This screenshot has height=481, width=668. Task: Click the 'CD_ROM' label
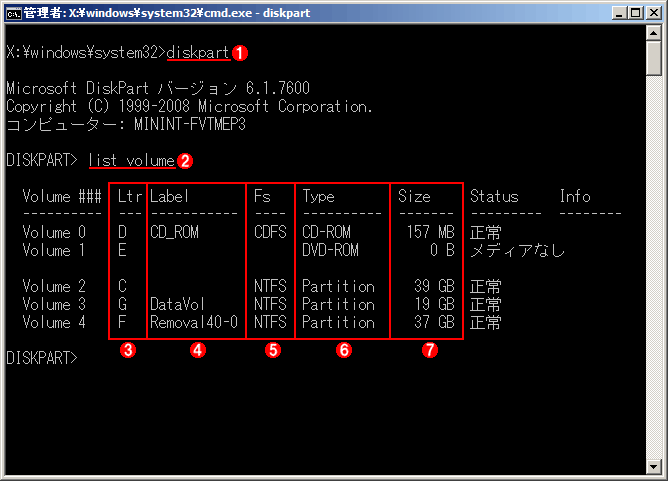pos(174,232)
